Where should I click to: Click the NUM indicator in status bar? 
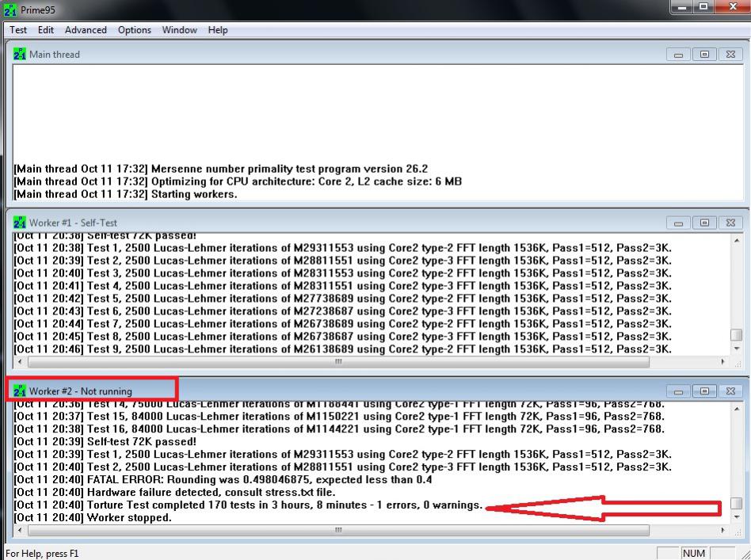point(694,554)
